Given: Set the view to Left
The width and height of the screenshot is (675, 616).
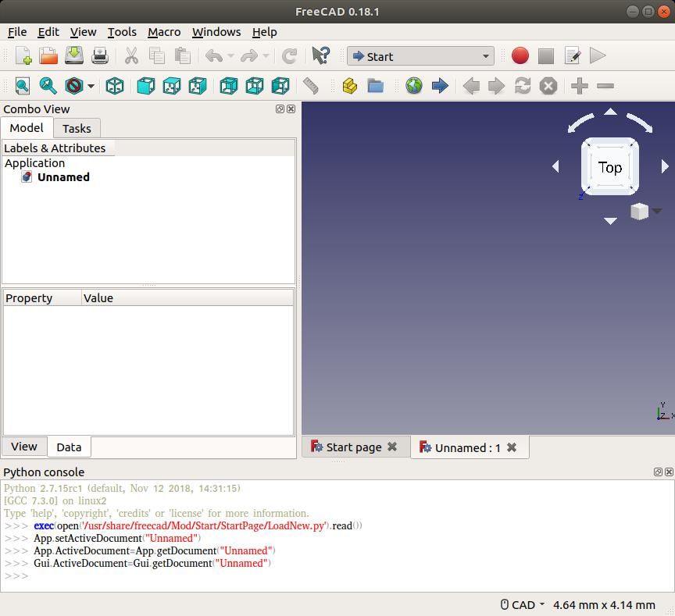Looking at the screenshot, I should pos(280,86).
